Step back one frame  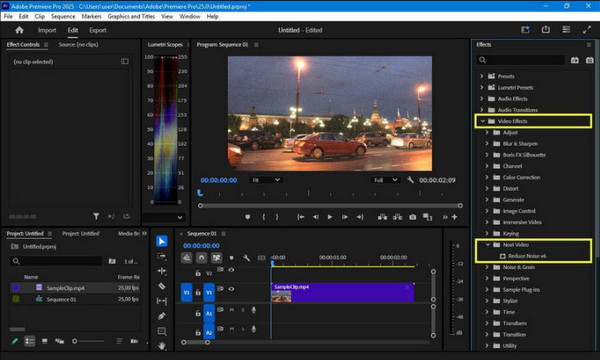[315, 217]
